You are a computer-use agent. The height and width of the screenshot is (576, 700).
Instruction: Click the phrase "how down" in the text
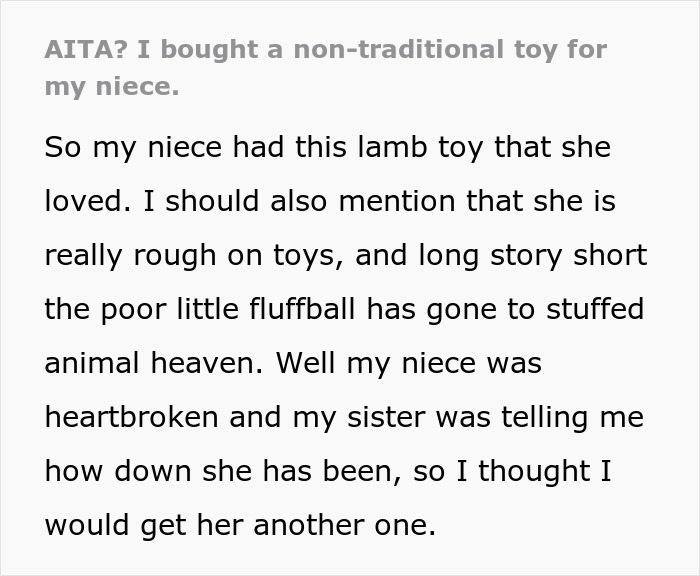[x=110, y=471]
